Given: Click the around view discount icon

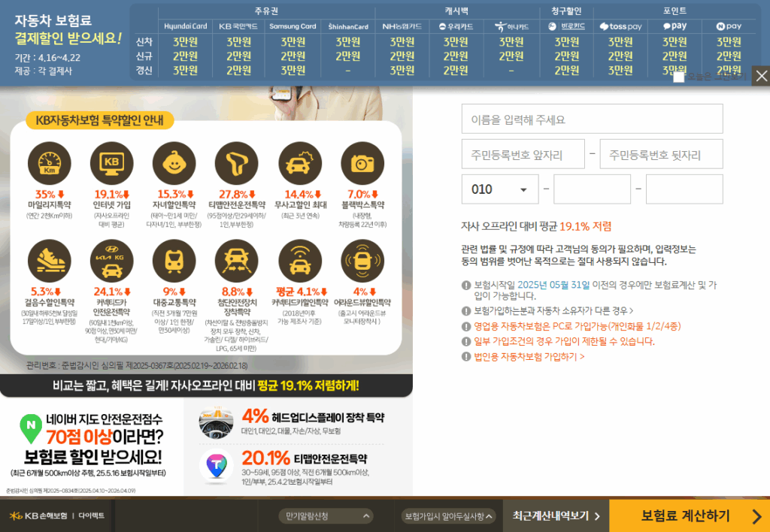Looking at the screenshot, I should coord(362,261).
